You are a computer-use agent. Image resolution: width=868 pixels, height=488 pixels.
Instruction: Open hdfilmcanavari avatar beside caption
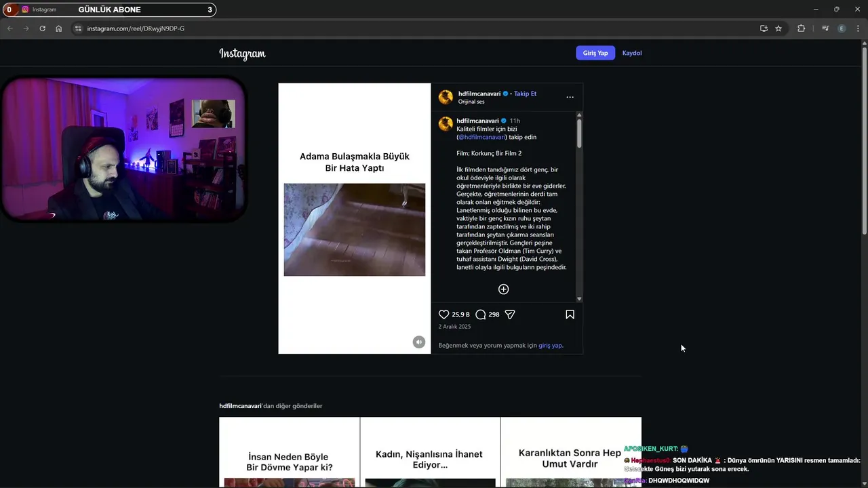[x=446, y=123]
